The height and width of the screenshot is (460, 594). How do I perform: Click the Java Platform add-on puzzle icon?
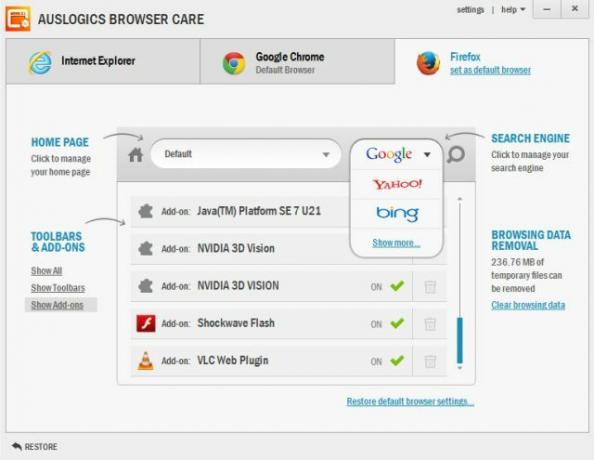coord(145,211)
